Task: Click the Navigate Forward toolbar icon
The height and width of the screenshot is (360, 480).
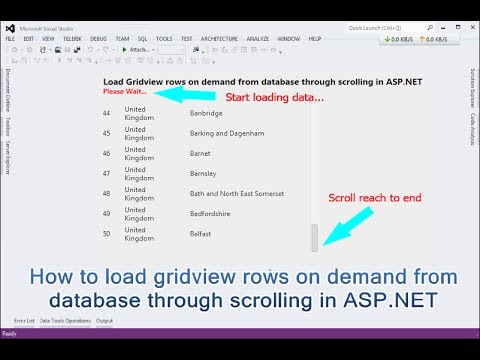Action: click(x=29, y=50)
